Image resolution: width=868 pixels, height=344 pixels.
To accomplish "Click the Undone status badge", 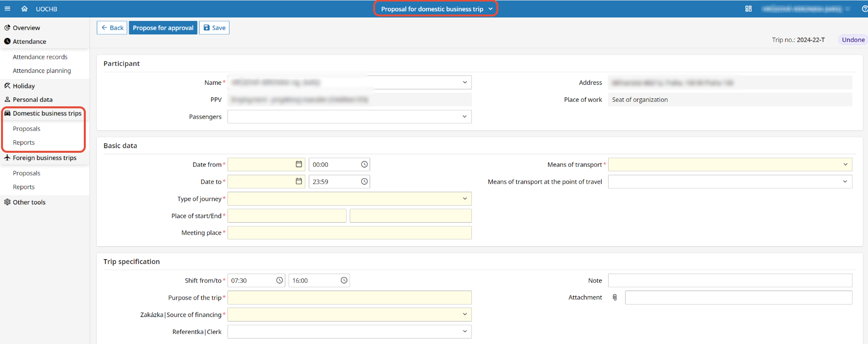I will point(853,40).
